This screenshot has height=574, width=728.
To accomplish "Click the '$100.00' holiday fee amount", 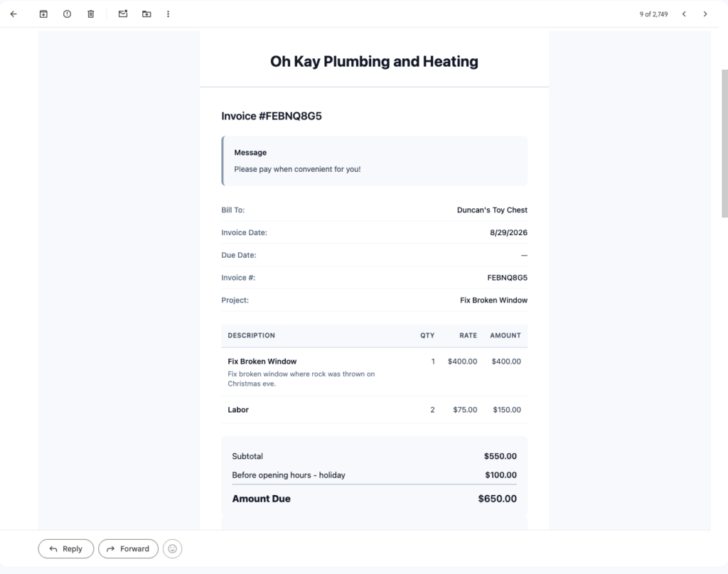I will pos(500,475).
